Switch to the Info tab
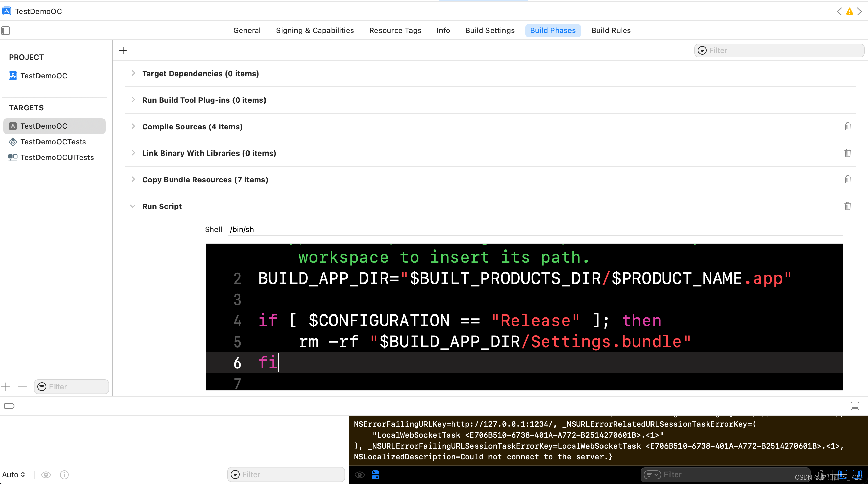 pyautogui.click(x=443, y=31)
